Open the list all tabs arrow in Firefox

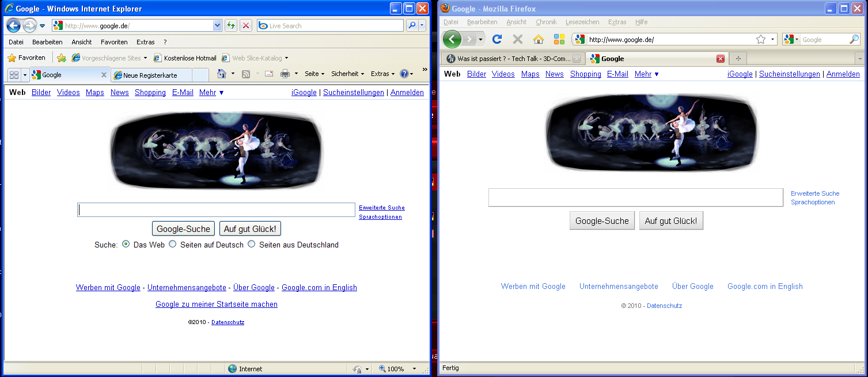pyautogui.click(x=860, y=59)
